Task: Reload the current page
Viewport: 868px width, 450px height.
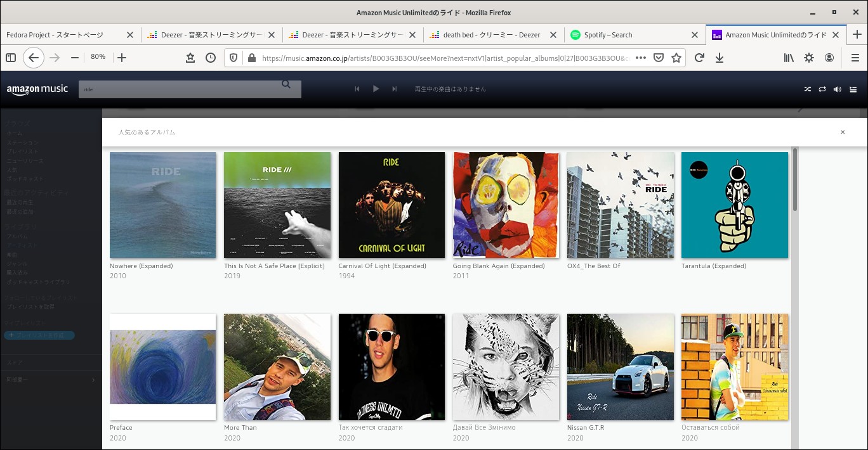Action: [699, 58]
